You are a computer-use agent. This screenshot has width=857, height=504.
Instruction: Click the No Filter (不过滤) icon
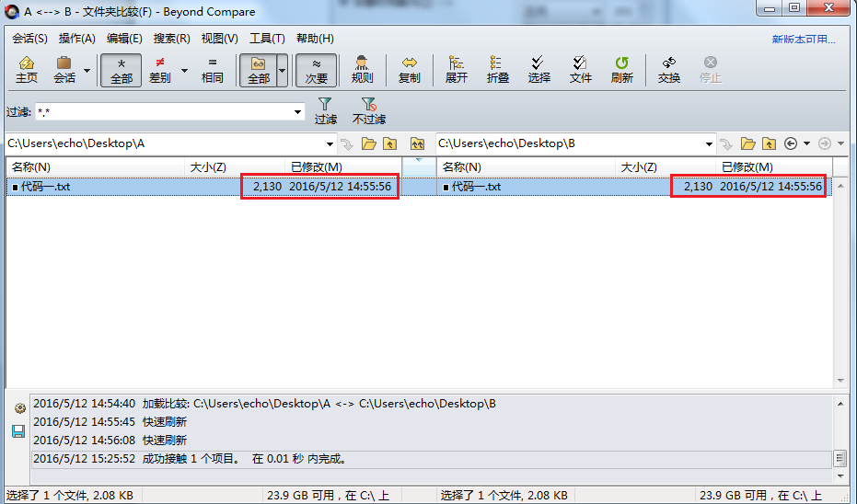pyautogui.click(x=369, y=111)
